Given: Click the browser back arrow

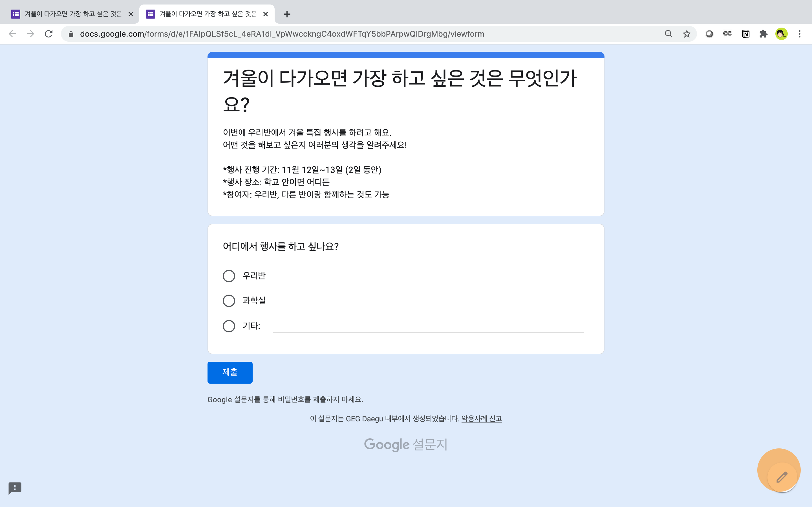Looking at the screenshot, I should (12, 34).
